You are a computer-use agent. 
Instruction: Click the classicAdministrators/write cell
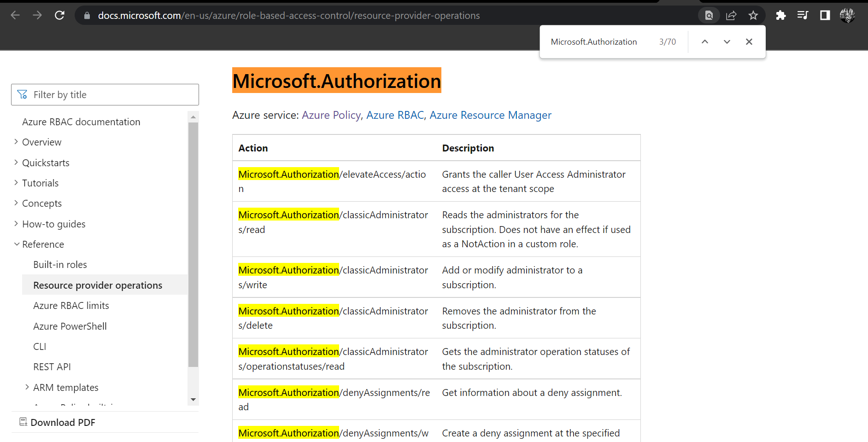pyautogui.click(x=334, y=277)
